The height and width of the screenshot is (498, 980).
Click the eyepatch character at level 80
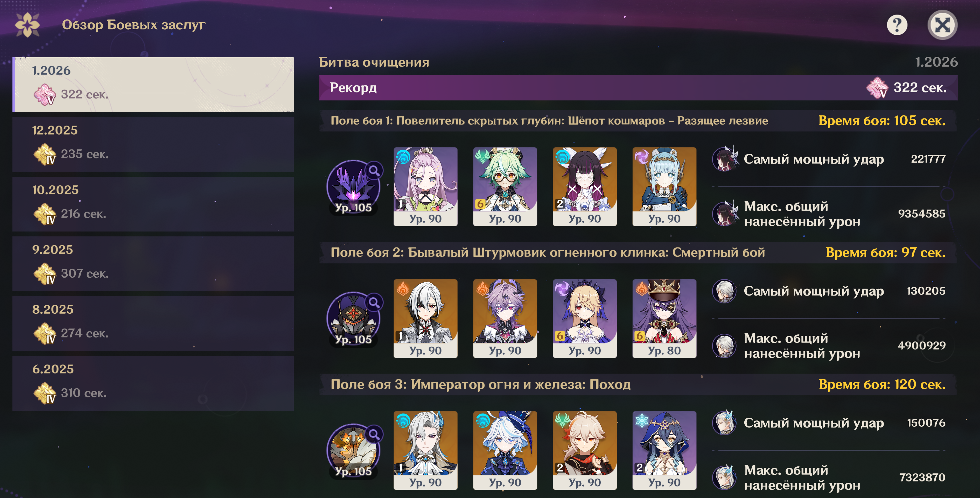(664, 318)
